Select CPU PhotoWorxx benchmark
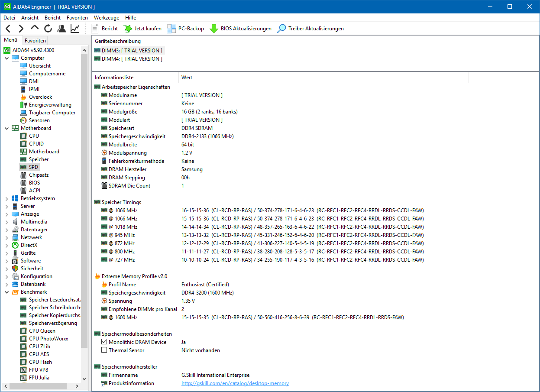This screenshot has width=540, height=392. (49, 339)
